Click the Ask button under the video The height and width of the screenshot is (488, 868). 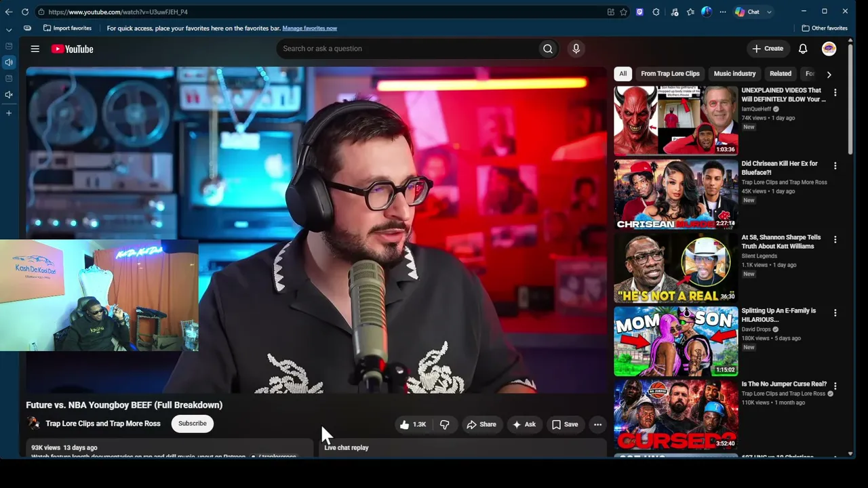click(x=524, y=424)
